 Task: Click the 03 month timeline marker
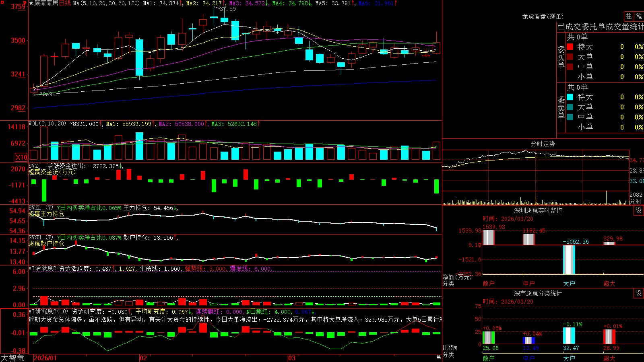[x=292, y=358]
